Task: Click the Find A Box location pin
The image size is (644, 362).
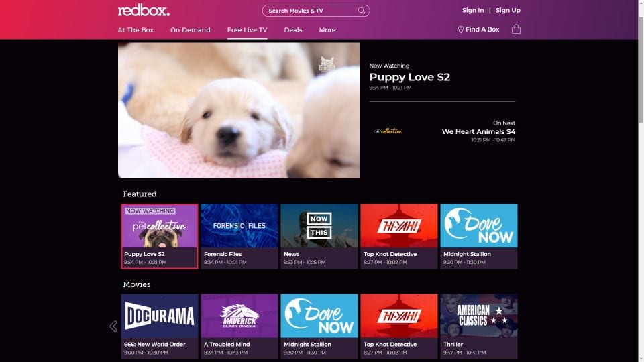Action: pos(460,29)
